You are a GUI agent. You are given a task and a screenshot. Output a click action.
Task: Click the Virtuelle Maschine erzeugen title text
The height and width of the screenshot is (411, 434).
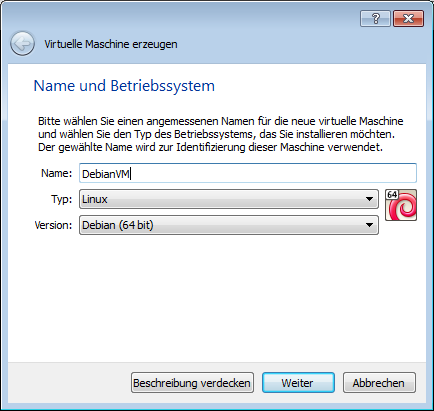tap(111, 44)
